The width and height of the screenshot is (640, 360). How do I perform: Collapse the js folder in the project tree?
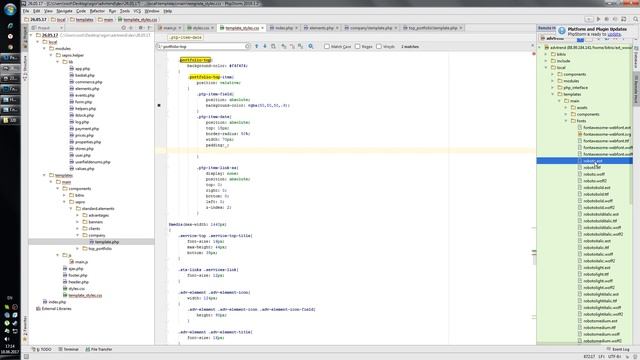tap(58, 255)
